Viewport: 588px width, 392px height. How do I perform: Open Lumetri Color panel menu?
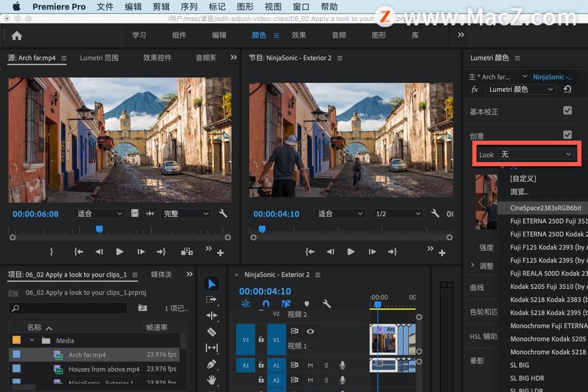tap(518, 58)
